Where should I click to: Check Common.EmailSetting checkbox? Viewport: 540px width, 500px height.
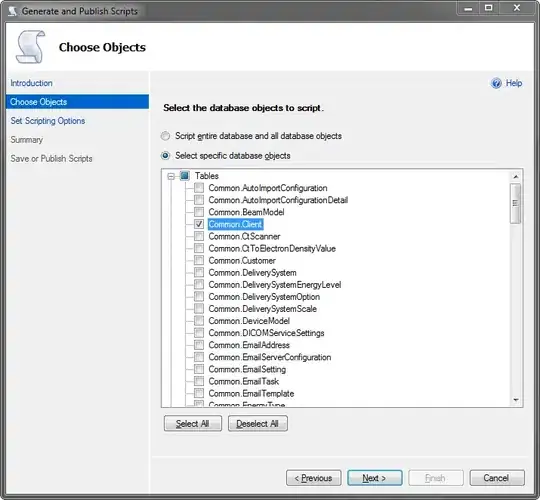click(199, 369)
